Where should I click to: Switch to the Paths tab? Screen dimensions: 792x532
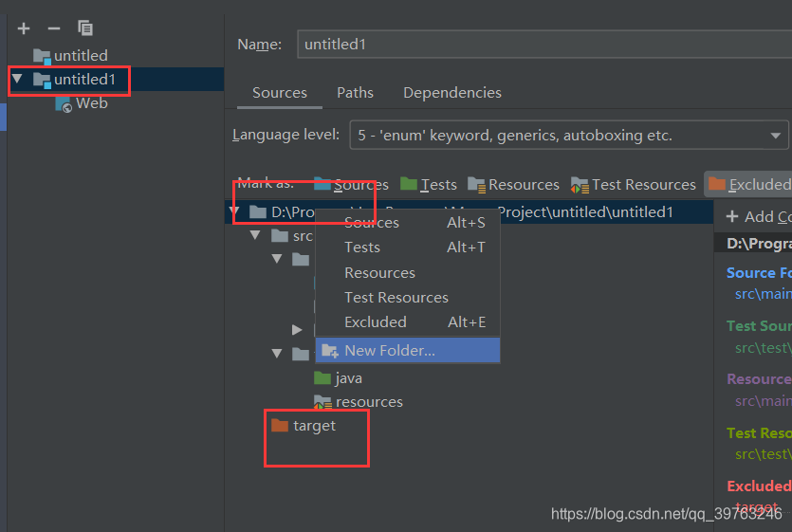[x=355, y=92]
